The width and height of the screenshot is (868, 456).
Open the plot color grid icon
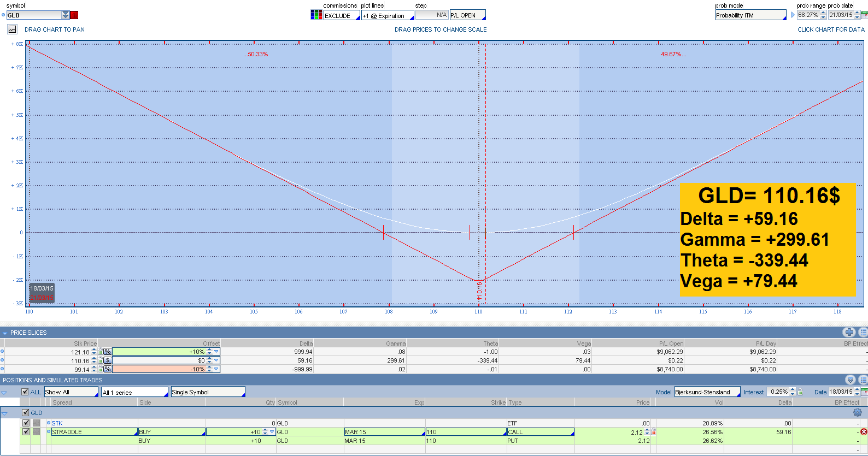[316, 15]
